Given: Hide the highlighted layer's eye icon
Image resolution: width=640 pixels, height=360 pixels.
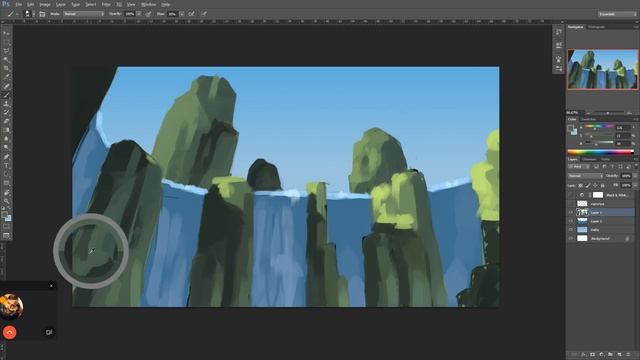Looking at the screenshot, I should click(x=570, y=212).
